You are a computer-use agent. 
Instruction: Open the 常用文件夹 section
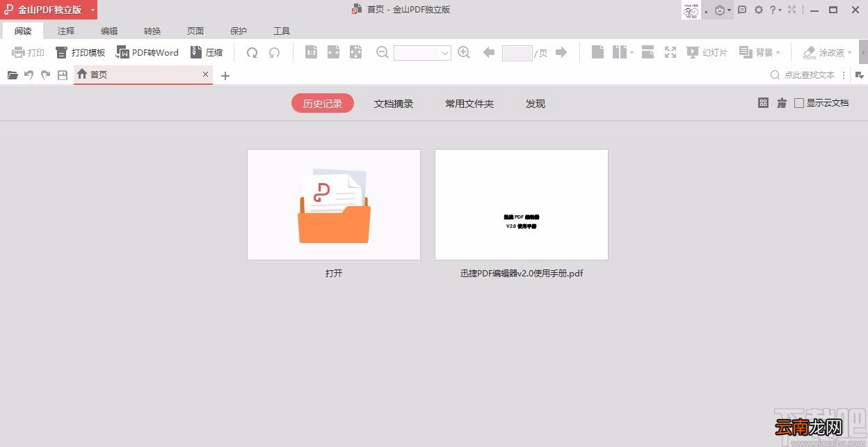[469, 103]
